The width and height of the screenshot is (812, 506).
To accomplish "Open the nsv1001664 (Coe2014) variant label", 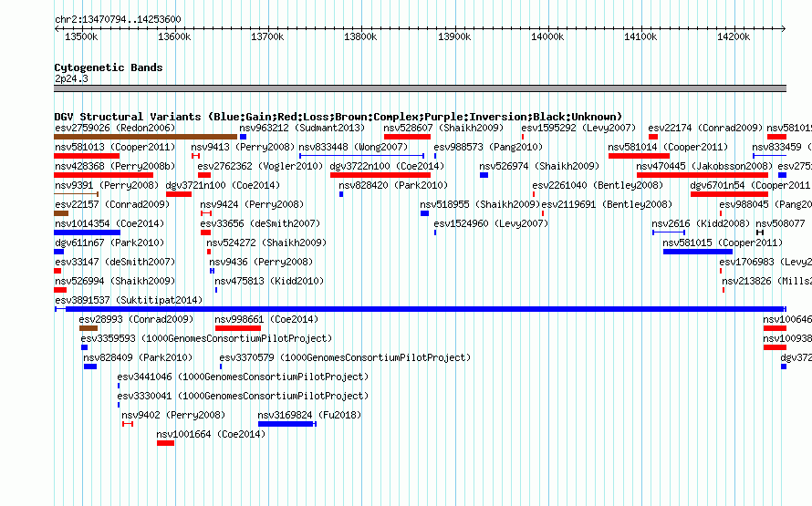I will pyautogui.click(x=211, y=434).
